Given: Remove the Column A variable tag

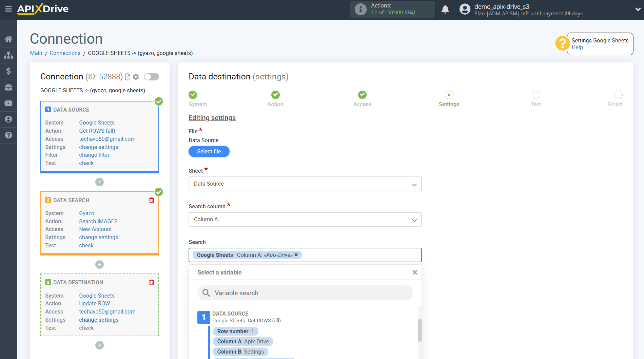Looking at the screenshot, I should point(296,255).
